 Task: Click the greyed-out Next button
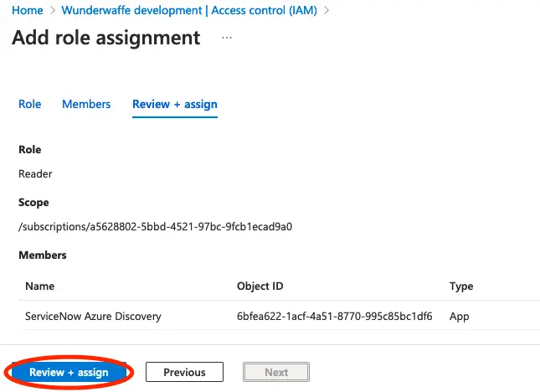[x=276, y=372]
